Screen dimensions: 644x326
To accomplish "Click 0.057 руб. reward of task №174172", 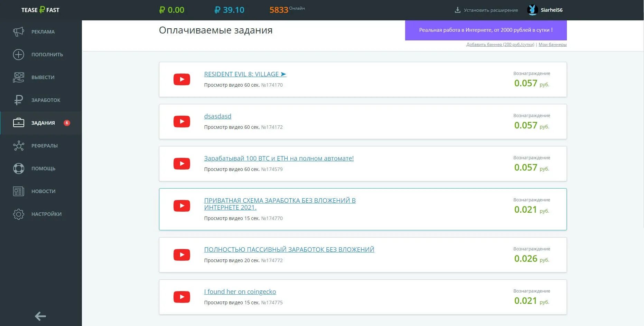I will 531,125.
